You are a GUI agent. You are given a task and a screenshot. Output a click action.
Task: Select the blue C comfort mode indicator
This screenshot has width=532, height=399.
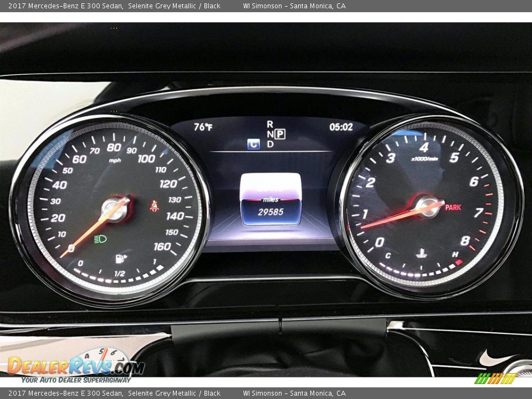pos(253,143)
